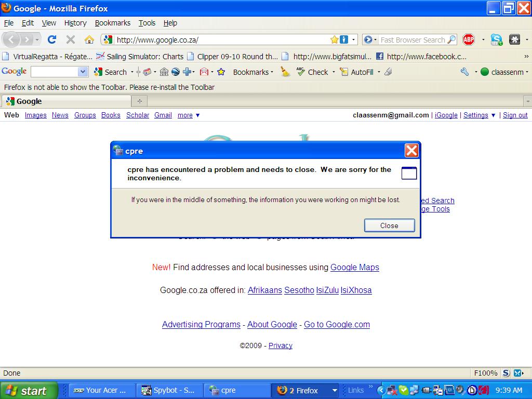Image resolution: width=532 pixels, height=399 pixels.
Task: Expand the Google Toolbar Bookmarks dropdown
Action: coord(253,72)
